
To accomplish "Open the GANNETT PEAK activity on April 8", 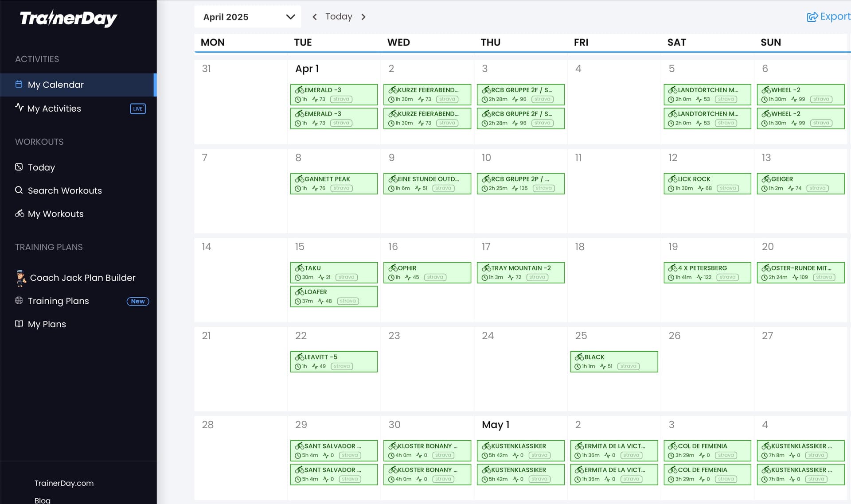I will pos(334,183).
